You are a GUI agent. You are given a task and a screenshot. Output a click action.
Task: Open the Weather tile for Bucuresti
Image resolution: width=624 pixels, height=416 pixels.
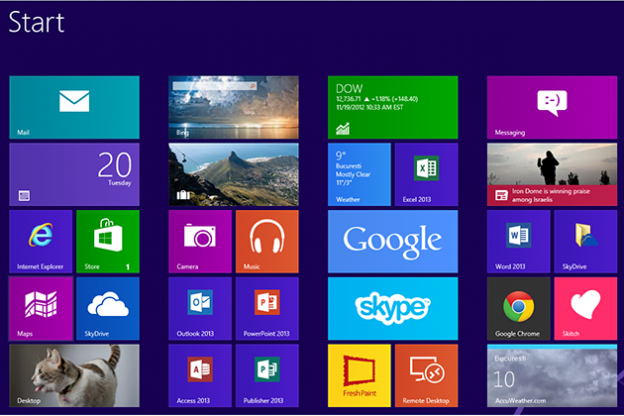359,174
